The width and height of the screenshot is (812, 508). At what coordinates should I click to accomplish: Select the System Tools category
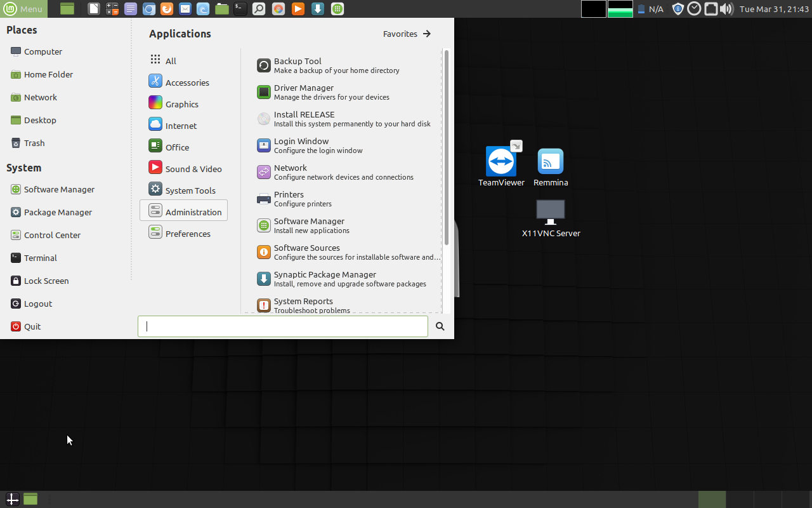click(183, 190)
